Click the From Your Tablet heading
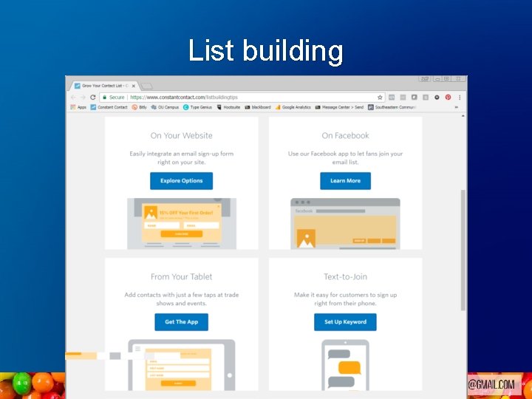Image resolution: width=532 pixels, height=399 pixels. tap(182, 277)
